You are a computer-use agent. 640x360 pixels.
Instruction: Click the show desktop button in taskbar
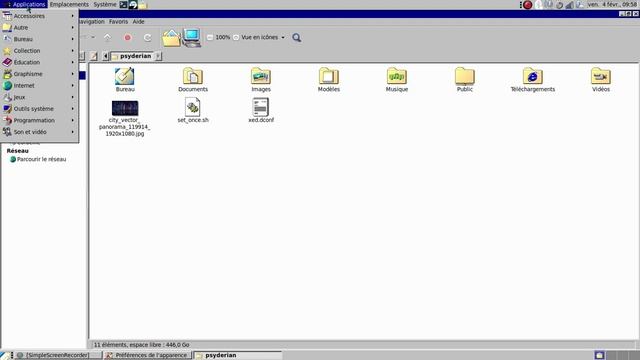coord(5,355)
